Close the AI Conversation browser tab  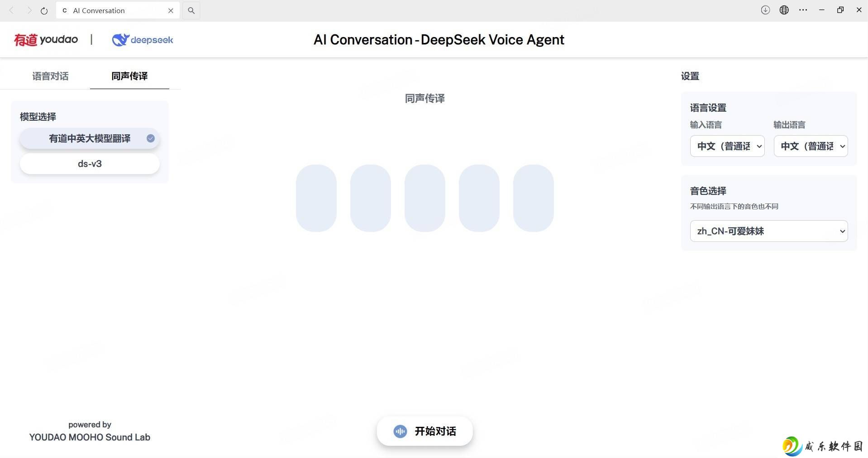click(x=171, y=10)
